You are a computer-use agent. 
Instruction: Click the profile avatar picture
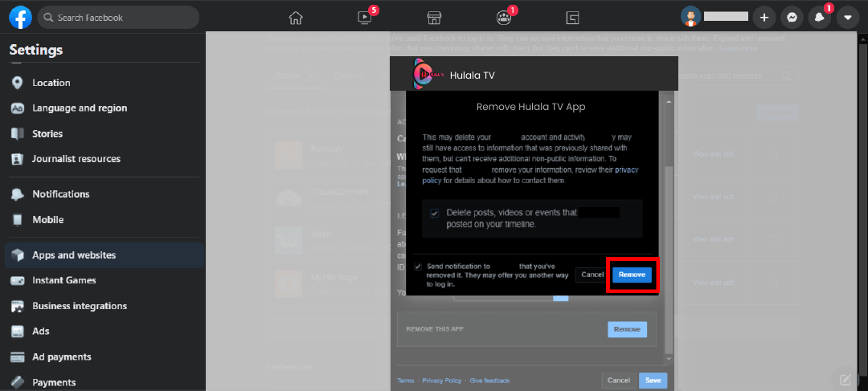(x=690, y=17)
